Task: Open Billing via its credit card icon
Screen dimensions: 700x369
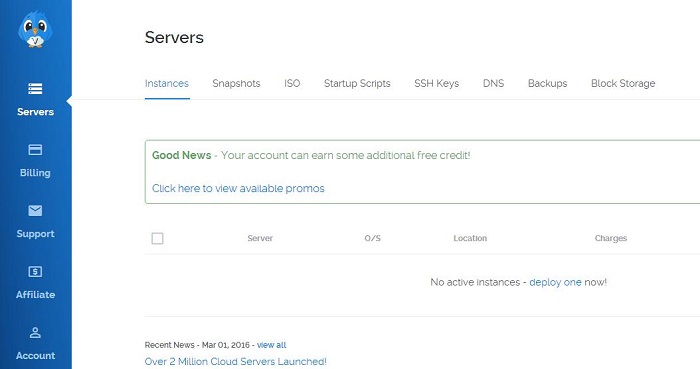Action: (x=35, y=149)
